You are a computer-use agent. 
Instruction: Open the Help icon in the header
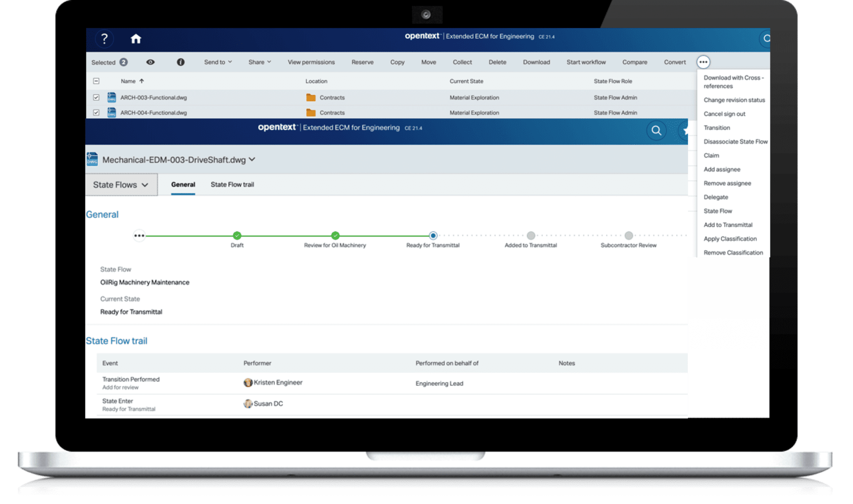(x=105, y=39)
